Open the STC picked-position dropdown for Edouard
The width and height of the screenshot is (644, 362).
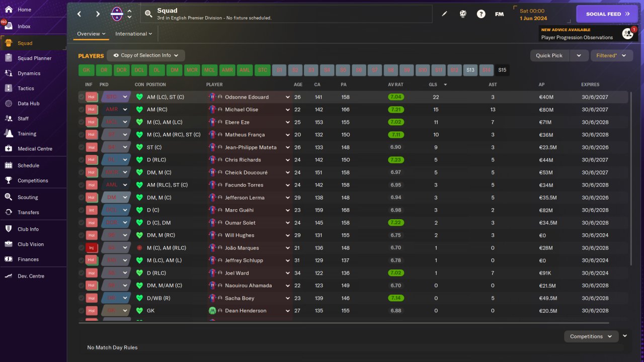pyautogui.click(x=116, y=97)
